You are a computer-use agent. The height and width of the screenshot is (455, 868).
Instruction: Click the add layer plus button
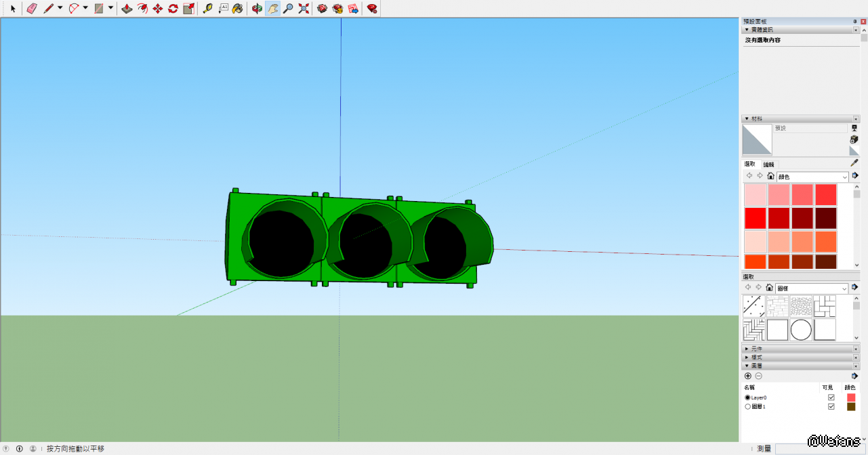[x=748, y=376]
